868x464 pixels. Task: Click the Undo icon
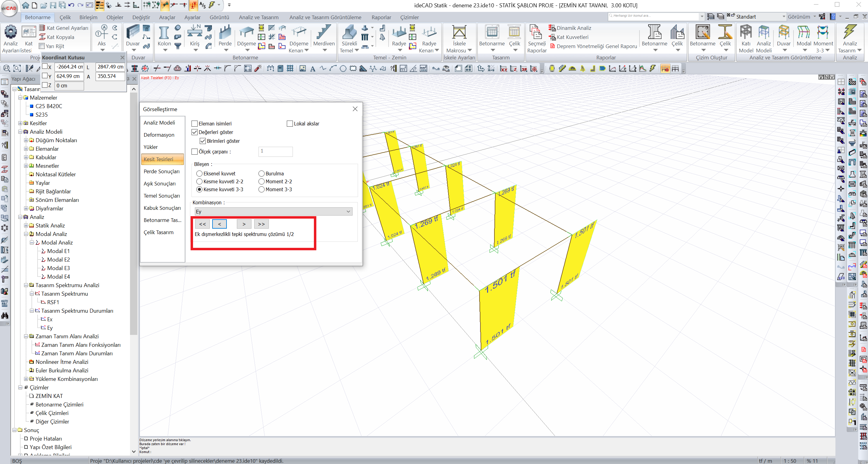[71, 5]
